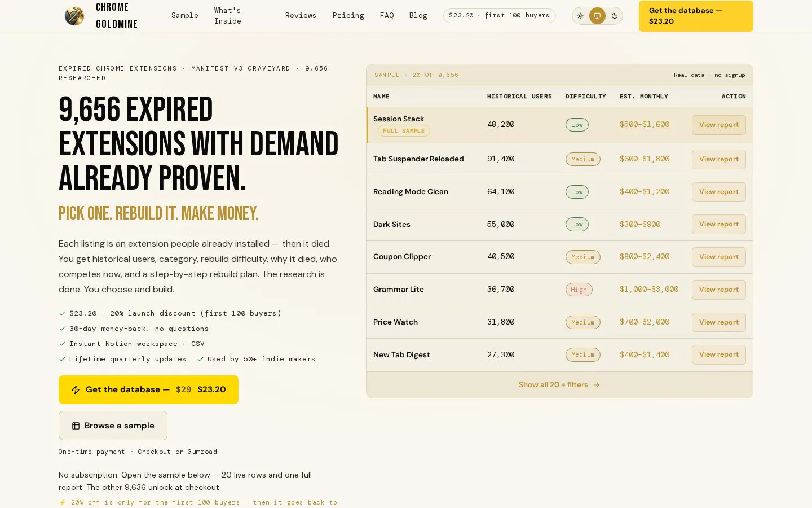Click the header Get the database $23.20 button

(696, 16)
